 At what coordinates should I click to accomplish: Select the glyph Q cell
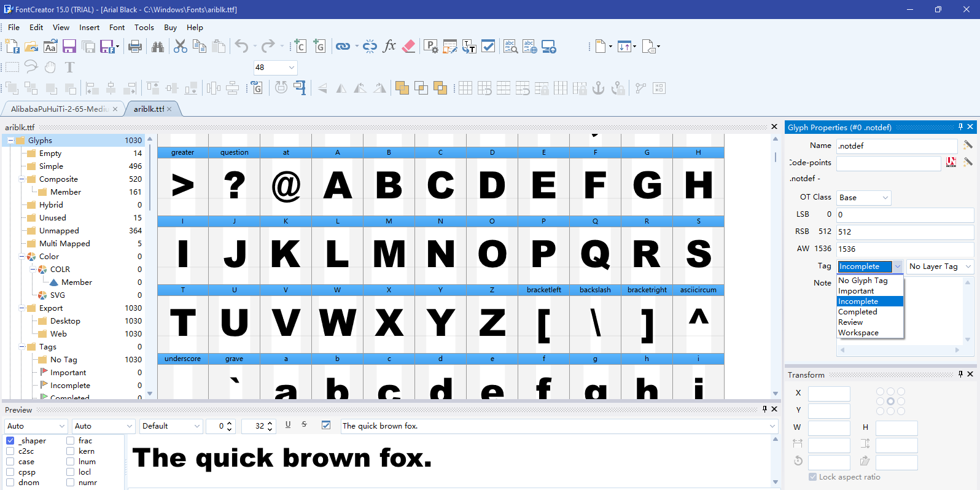(x=595, y=250)
